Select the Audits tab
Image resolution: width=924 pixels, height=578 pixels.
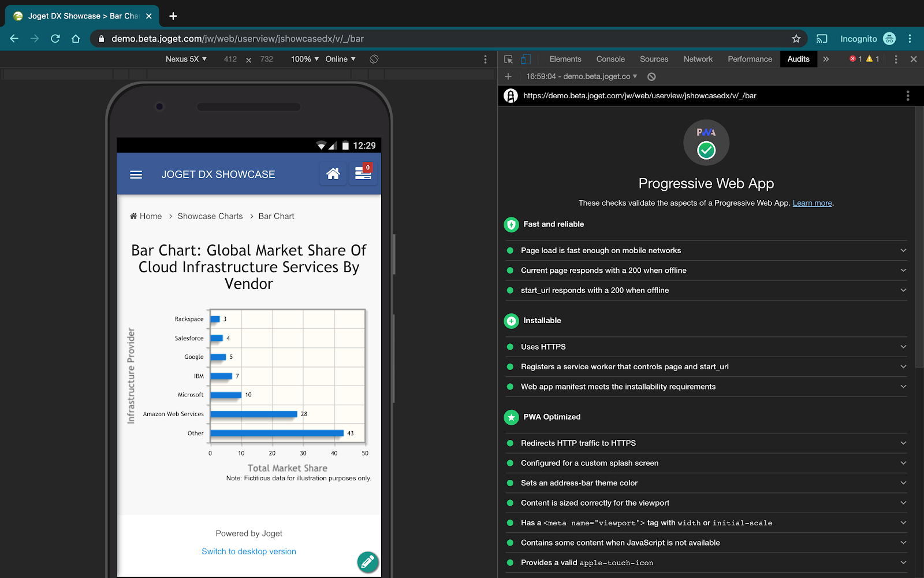798,59
